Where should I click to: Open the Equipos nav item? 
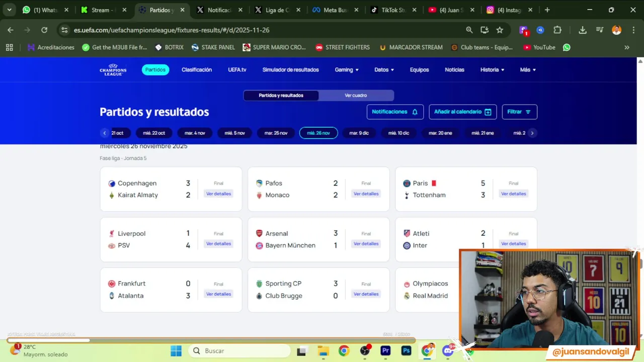click(x=419, y=70)
